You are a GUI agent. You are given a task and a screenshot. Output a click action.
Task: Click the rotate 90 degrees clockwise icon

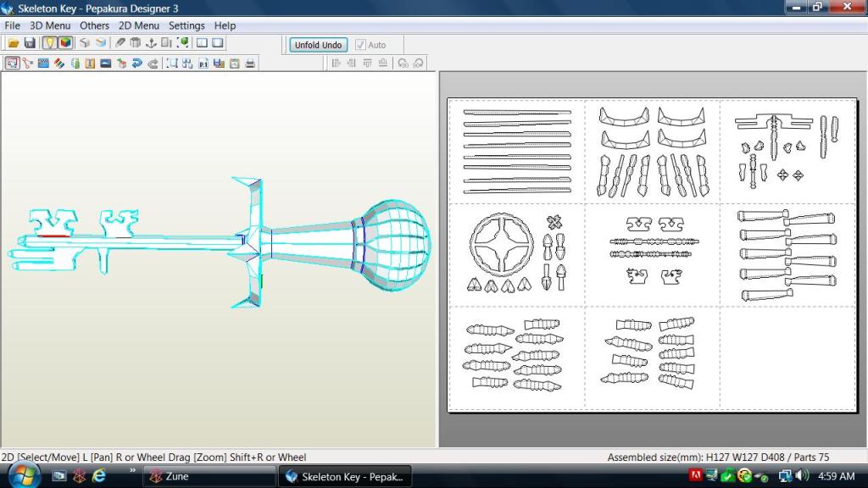[418, 63]
